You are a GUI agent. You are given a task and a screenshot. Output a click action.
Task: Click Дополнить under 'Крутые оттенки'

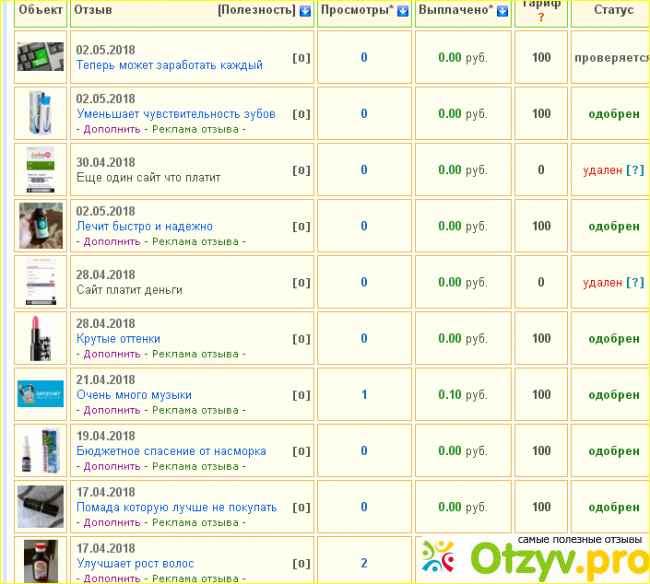click(112, 354)
